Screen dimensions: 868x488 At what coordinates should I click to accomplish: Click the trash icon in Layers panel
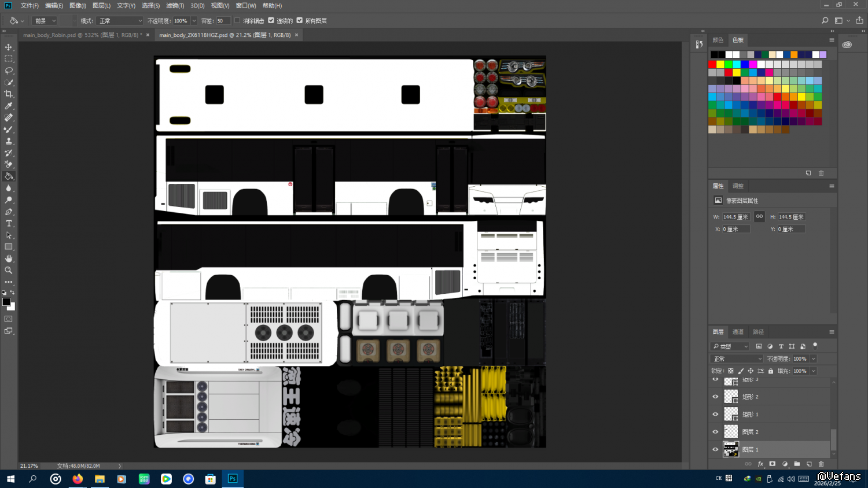(821, 464)
